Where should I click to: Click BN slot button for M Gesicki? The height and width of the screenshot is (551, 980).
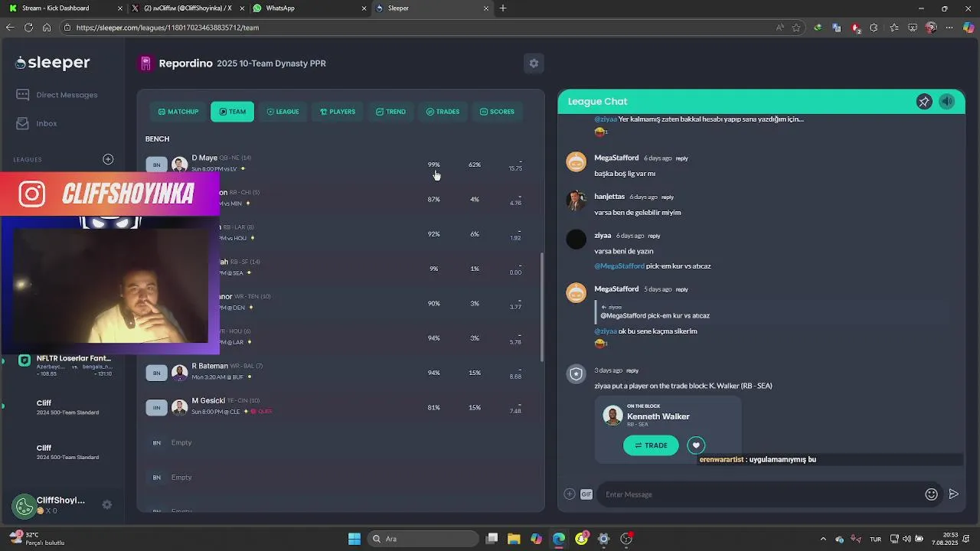pos(156,408)
